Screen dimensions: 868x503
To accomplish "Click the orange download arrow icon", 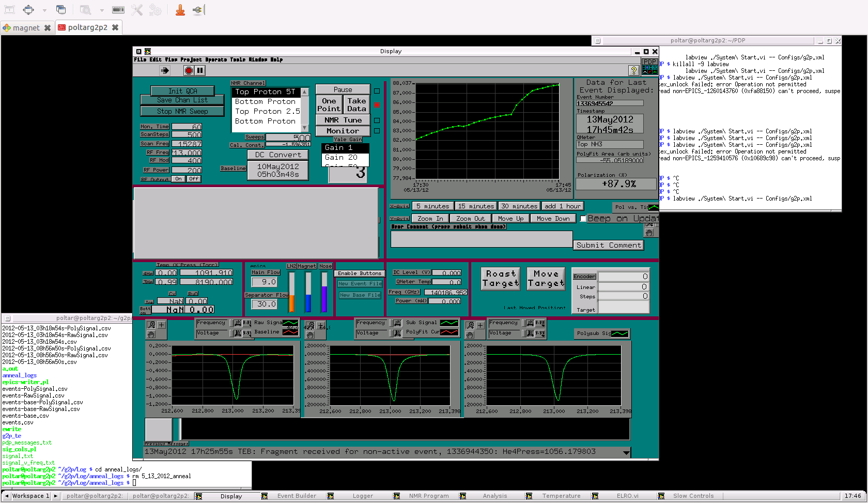I will (x=180, y=9).
